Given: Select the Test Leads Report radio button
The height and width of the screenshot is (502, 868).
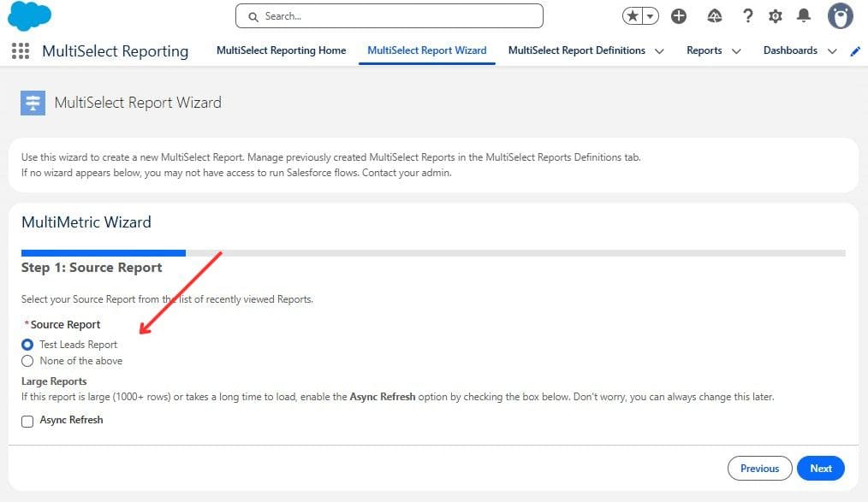Looking at the screenshot, I should click(27, 345).
